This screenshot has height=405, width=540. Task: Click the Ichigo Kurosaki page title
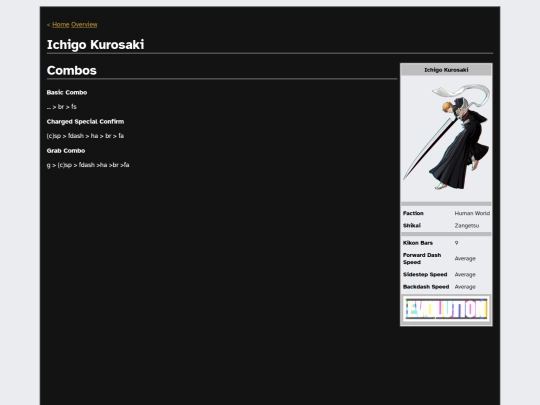coord(95,45)
